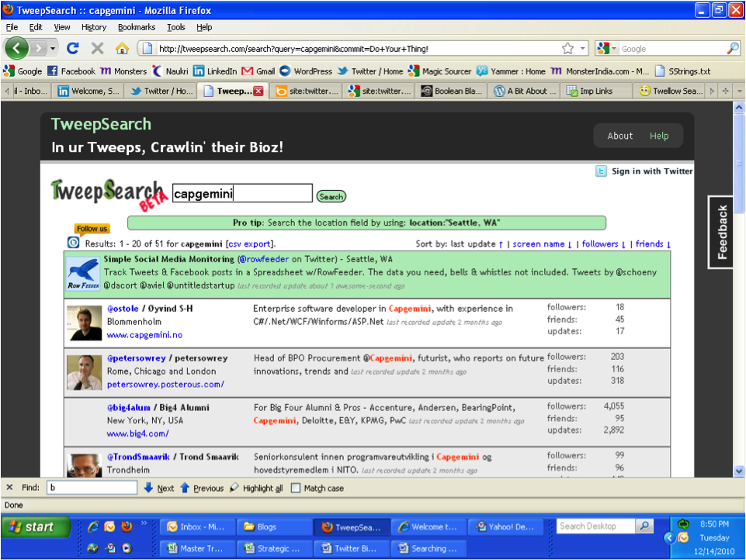
Task: Open the Yammer : Home bookmark
Action: pos(511,71)
